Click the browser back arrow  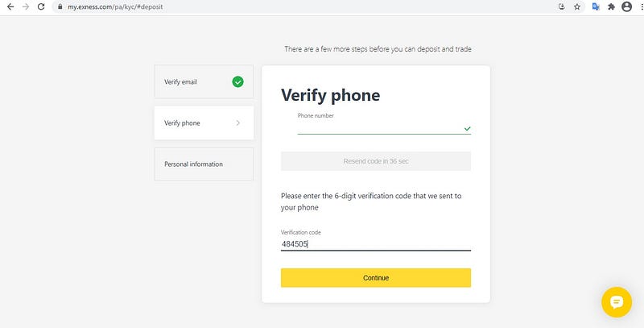[x=10, y=6]
